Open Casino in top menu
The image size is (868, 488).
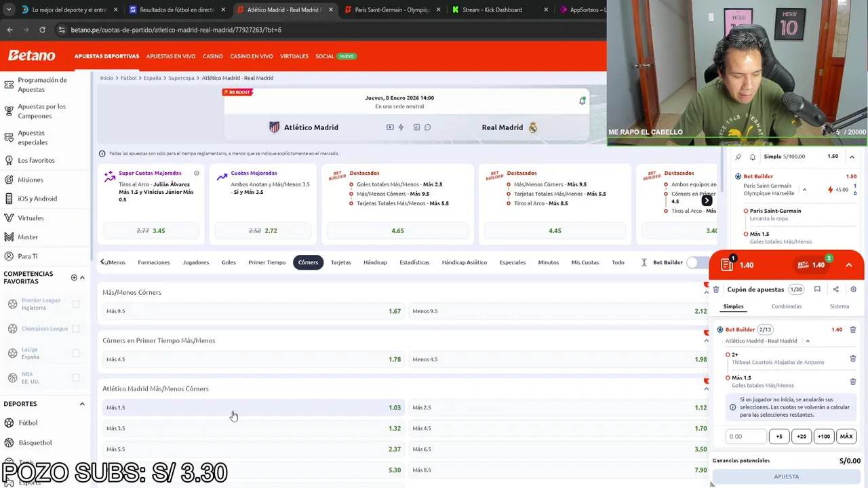pos(213,56)
